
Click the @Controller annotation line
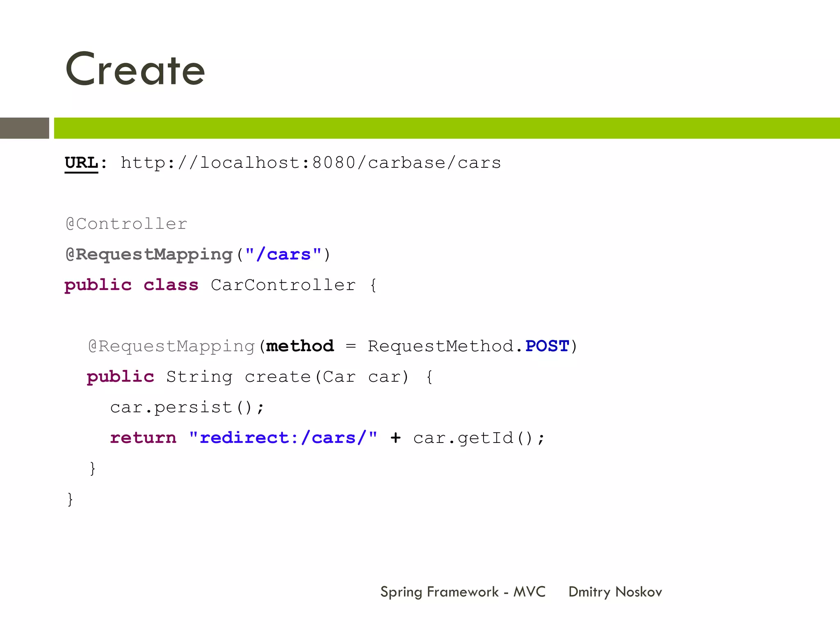[126, 224]
